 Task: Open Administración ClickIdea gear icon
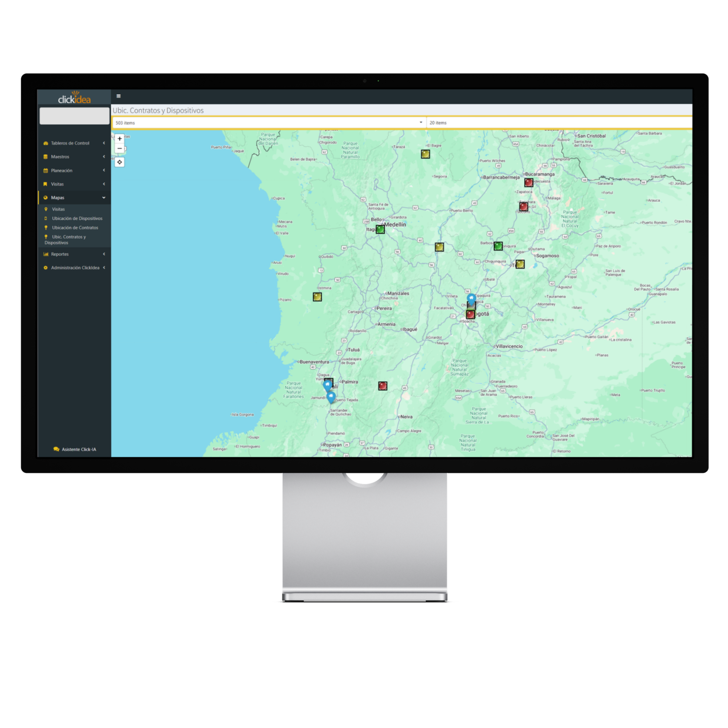click(x=46, y=268)
